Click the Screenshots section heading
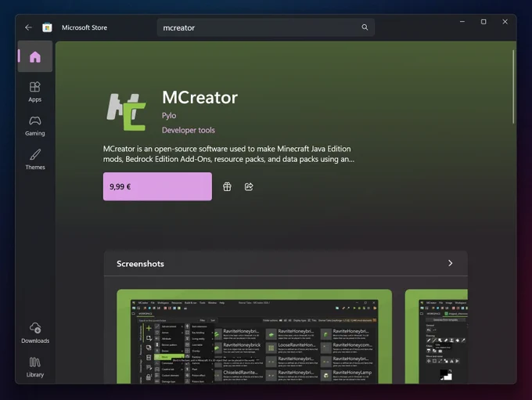 click(140, 264)
